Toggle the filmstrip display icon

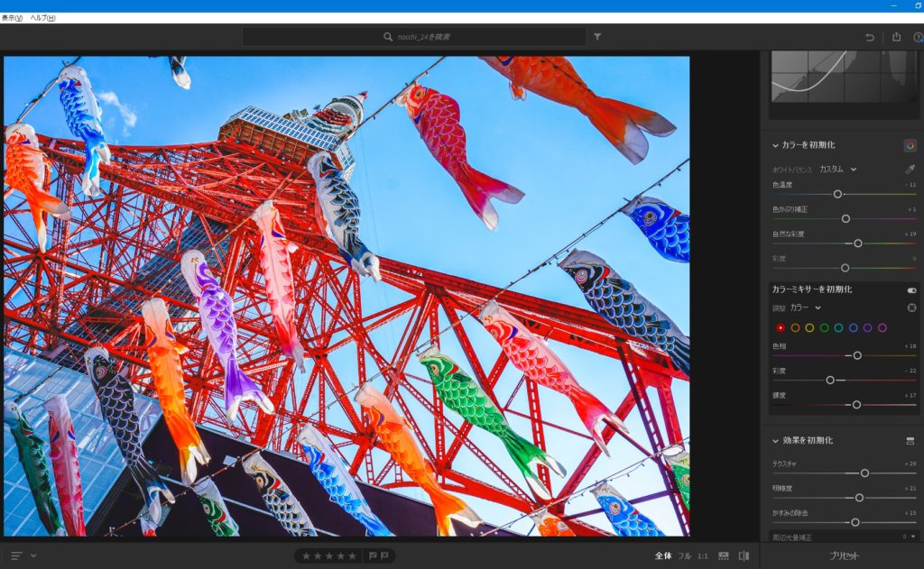coord(723,555)
